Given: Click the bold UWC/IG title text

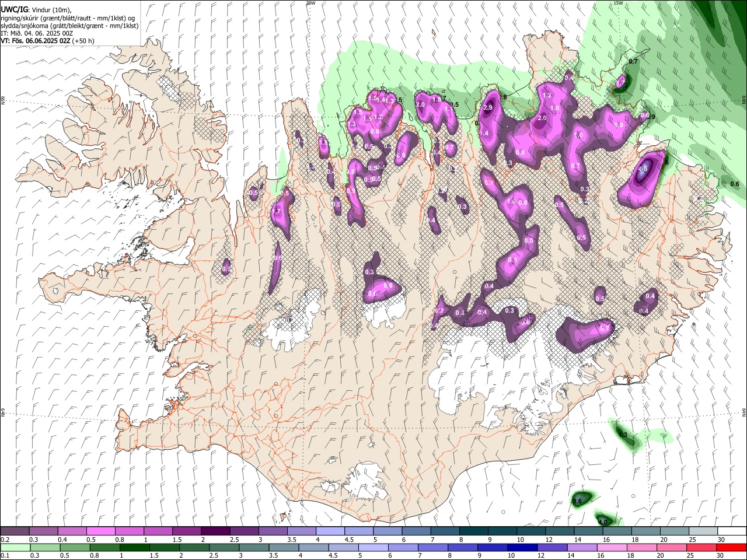Looking at the screenshot, I should click(x=13, y=10).
